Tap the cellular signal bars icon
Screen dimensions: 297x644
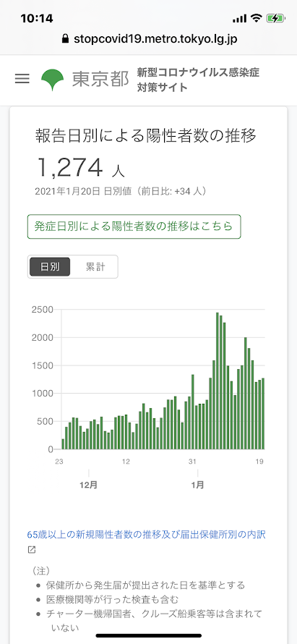(x=240, y=19)
